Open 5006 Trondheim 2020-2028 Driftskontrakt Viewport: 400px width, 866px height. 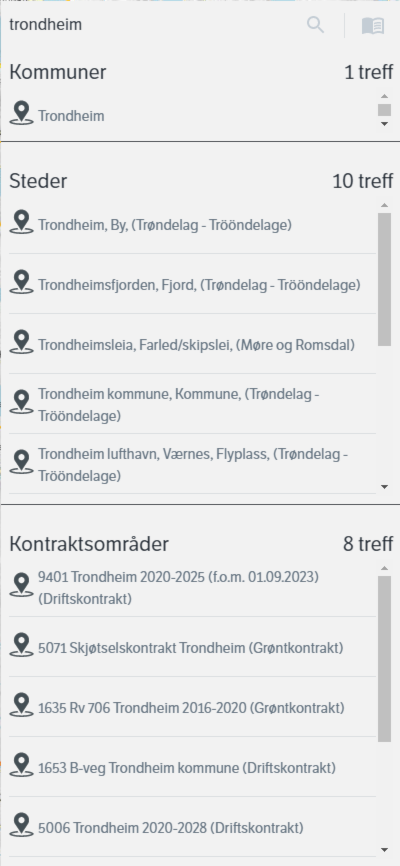192,828
